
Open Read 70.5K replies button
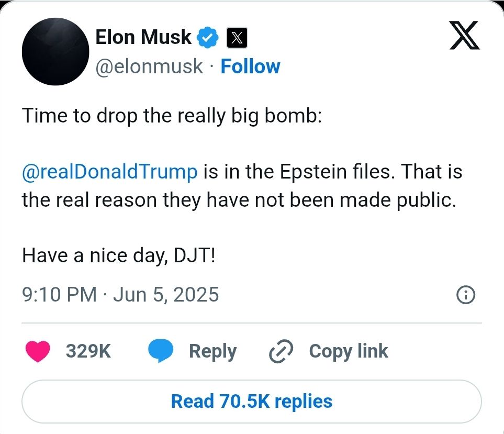pos(252,402)
